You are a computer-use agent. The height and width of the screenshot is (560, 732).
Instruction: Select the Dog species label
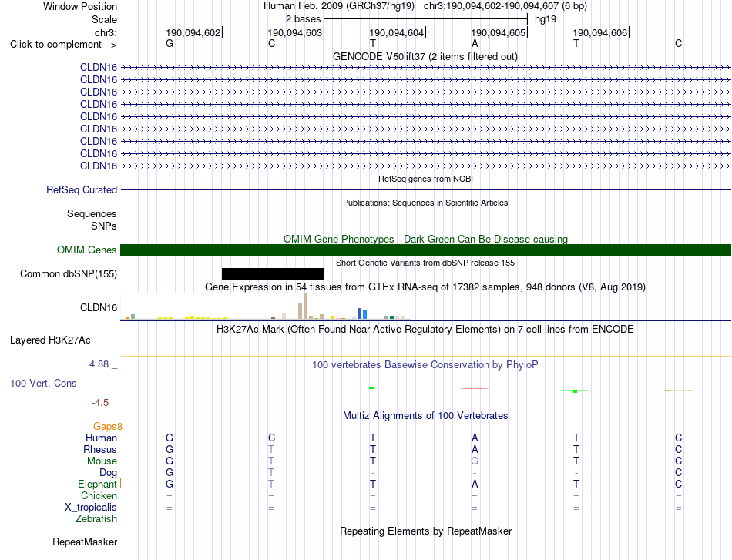coord(109,473)
